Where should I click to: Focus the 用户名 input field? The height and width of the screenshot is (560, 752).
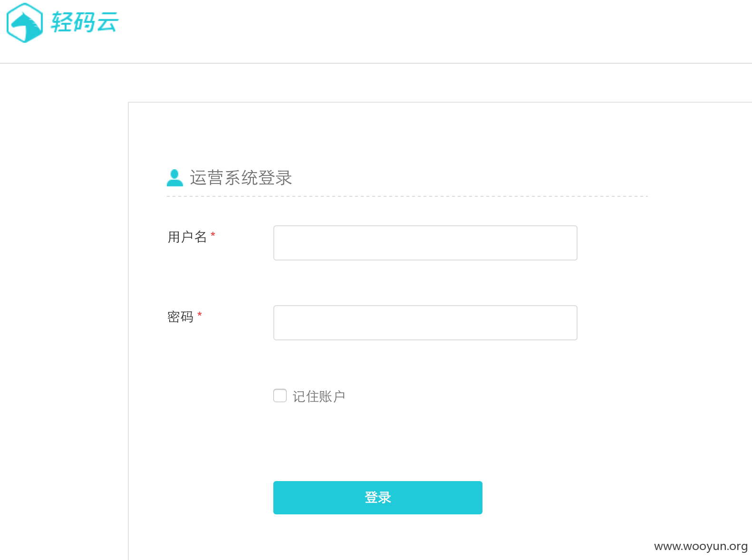point(425,243)
